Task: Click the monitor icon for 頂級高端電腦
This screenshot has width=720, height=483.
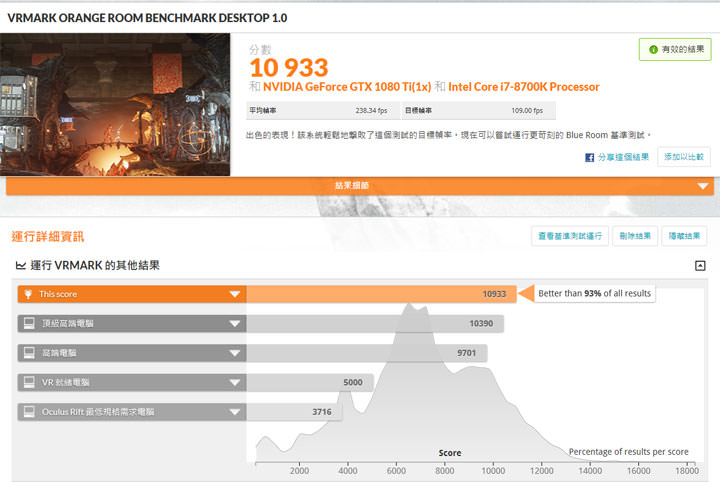Action: tap(27, 324)
